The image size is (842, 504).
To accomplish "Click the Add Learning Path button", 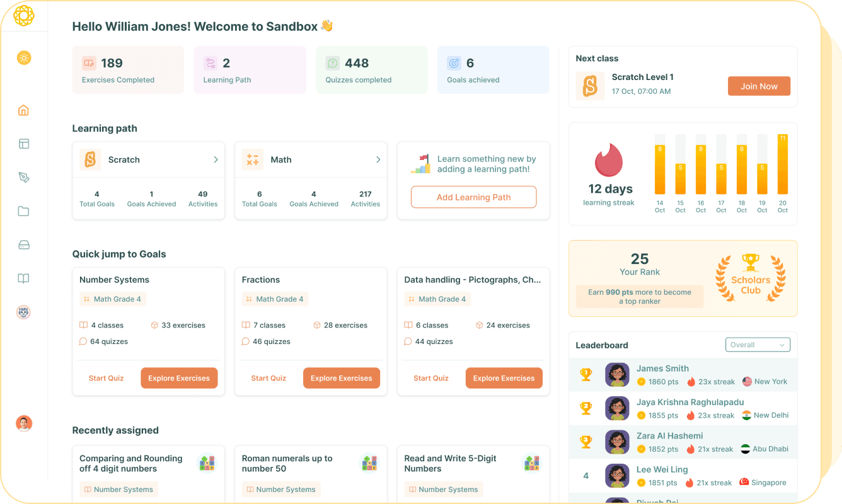I will point(473,197).
